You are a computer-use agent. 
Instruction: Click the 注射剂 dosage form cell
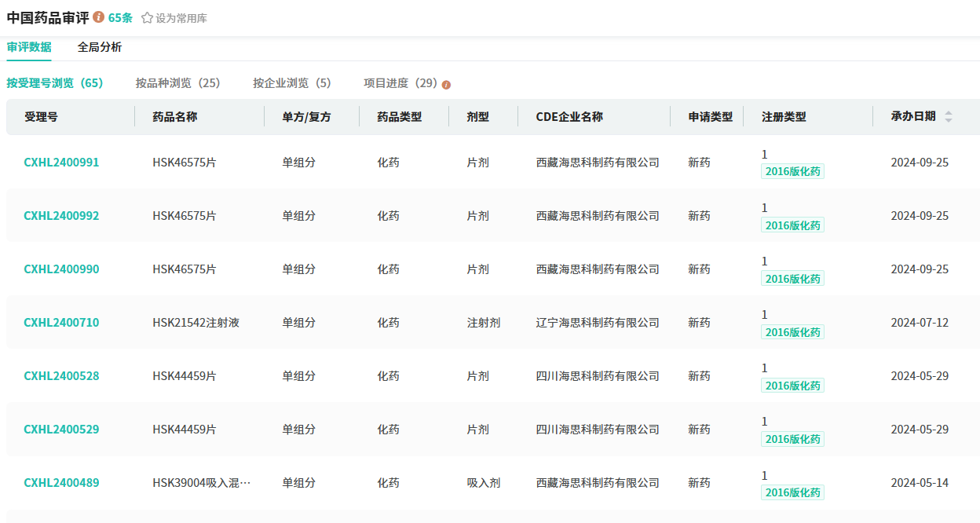(484, 323)
